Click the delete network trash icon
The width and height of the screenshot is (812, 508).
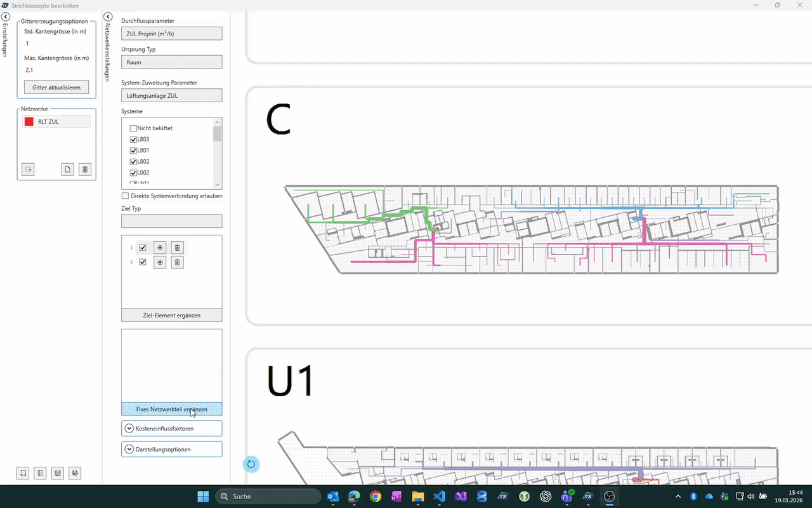coord(85,169)
